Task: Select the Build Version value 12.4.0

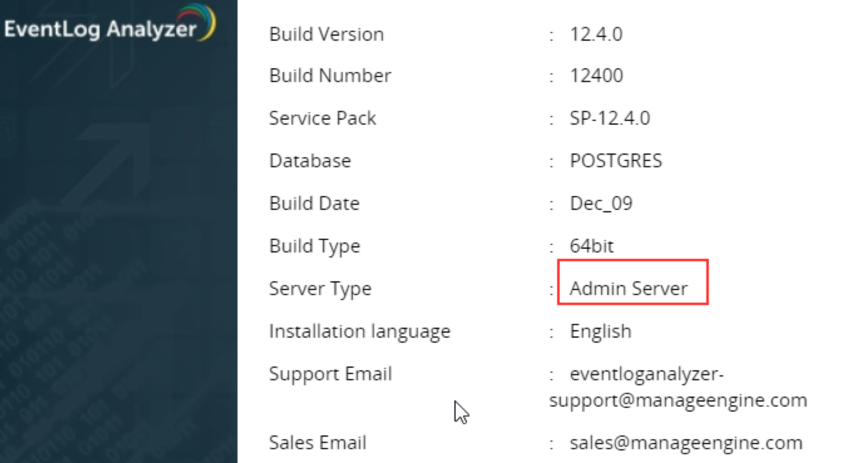Action: pos(596,34)
